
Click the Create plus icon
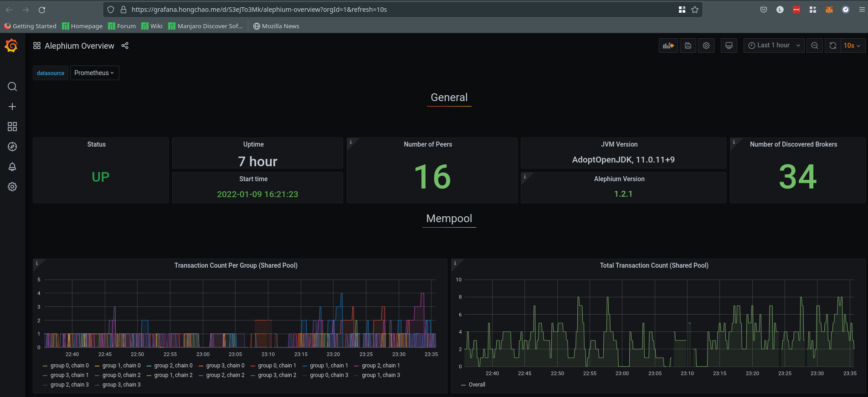pyautogui.click(x=12, y=107)
